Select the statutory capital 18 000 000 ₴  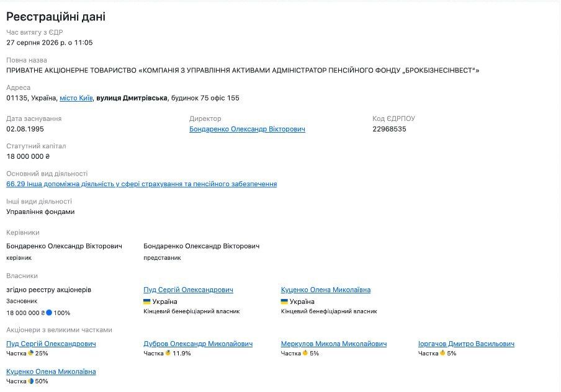pos(28,157)
